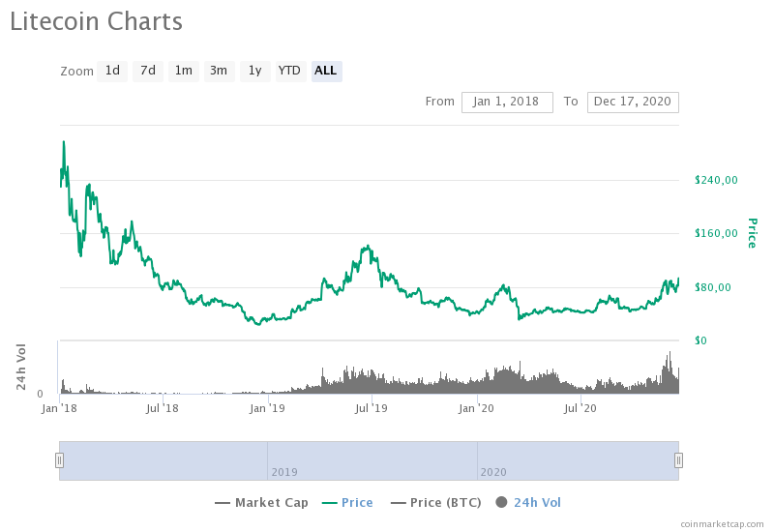Image resolution: width=774 pixels, height=532 pixels.
Task: Select the 7d zoom range
Action: (148, 71)
